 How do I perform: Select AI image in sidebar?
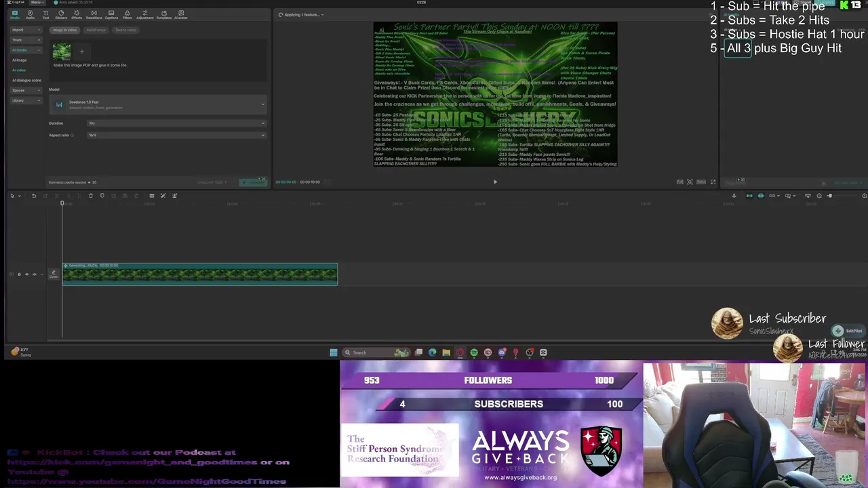[19, 60]
